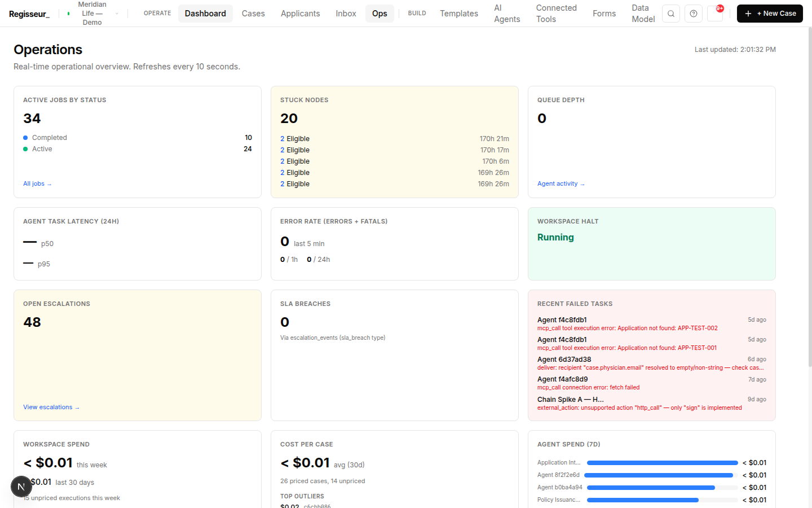812x508 pixels.
Task: Click the Completed jobs status row
Action: [x=138, y=138]
